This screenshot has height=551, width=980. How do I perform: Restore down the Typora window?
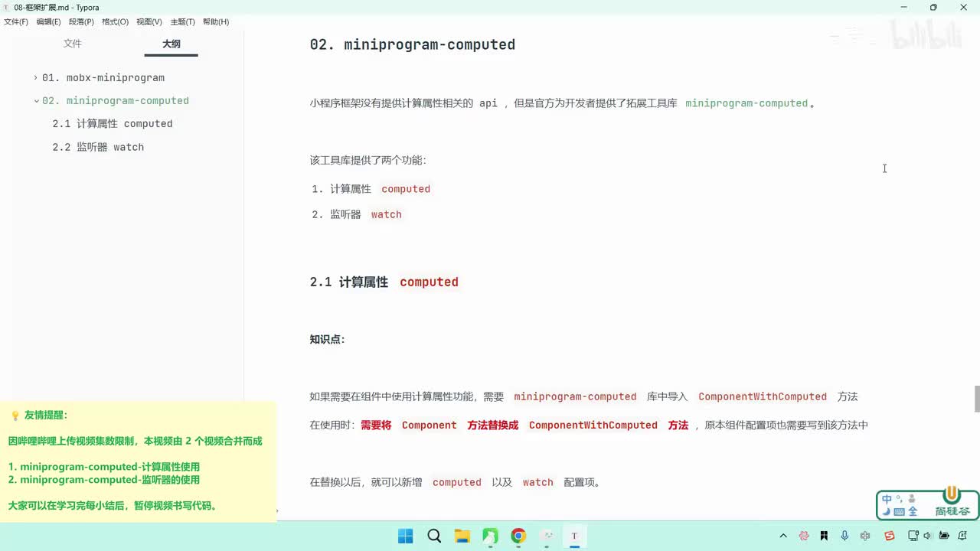coord(933,8)
